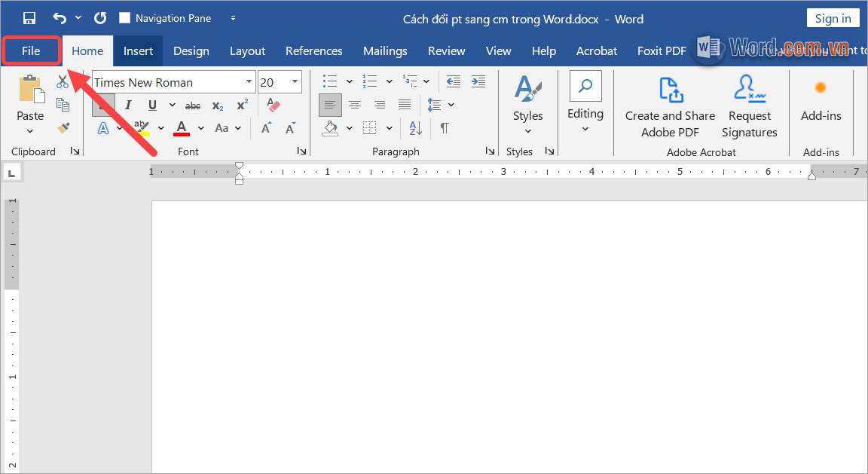This screenshot has width=868, height=474.
Task: Toggle Italic formatting
Action: [128, 105]
